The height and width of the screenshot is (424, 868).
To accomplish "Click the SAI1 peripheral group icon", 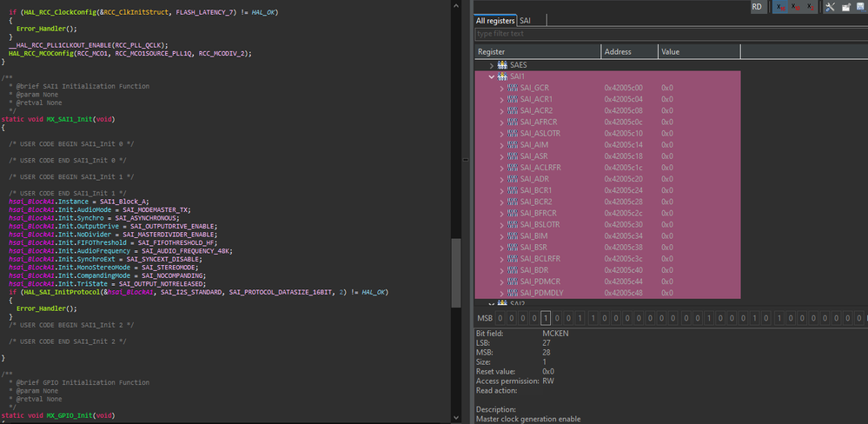I will pyautogui.click(x=503, y=76).
